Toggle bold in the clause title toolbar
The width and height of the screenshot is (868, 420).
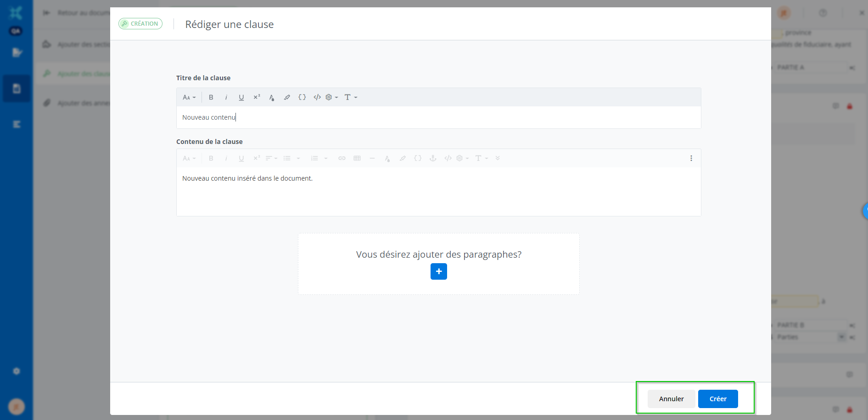[211, 97]
